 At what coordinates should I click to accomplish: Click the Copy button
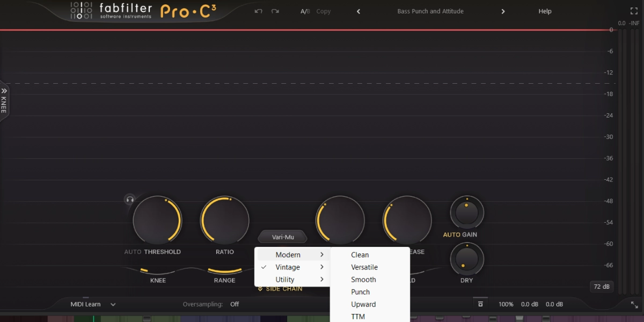tap(324, 11)
